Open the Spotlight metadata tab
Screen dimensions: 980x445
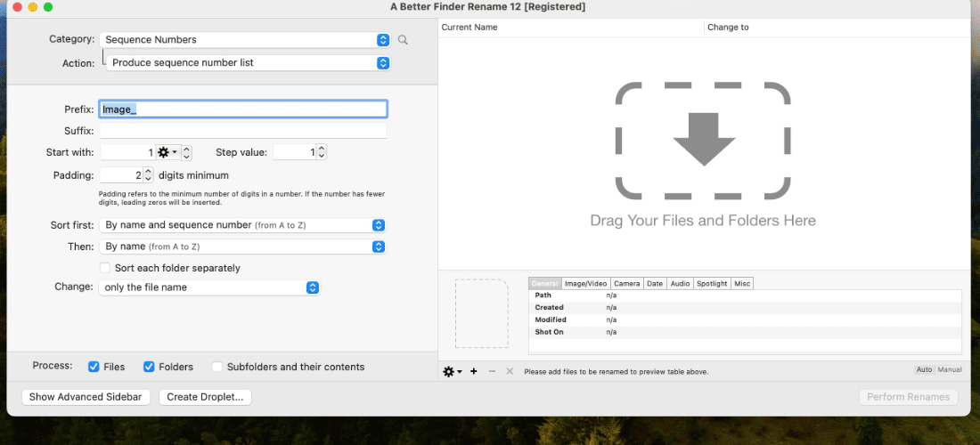pyautogui.click(x=712, y=283)
